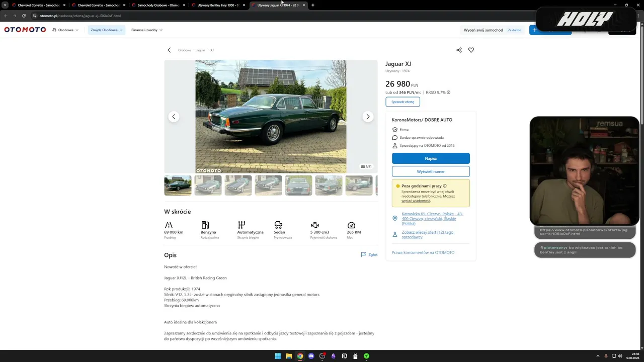Click the browser address bar URL
The image size is (644, 362).
[80, 16]
